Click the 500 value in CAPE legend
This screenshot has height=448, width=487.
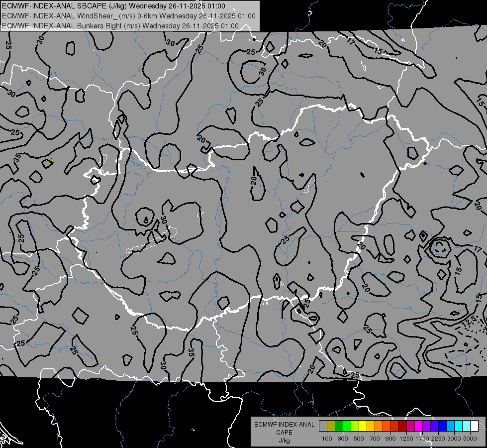(x=359, y=439)
